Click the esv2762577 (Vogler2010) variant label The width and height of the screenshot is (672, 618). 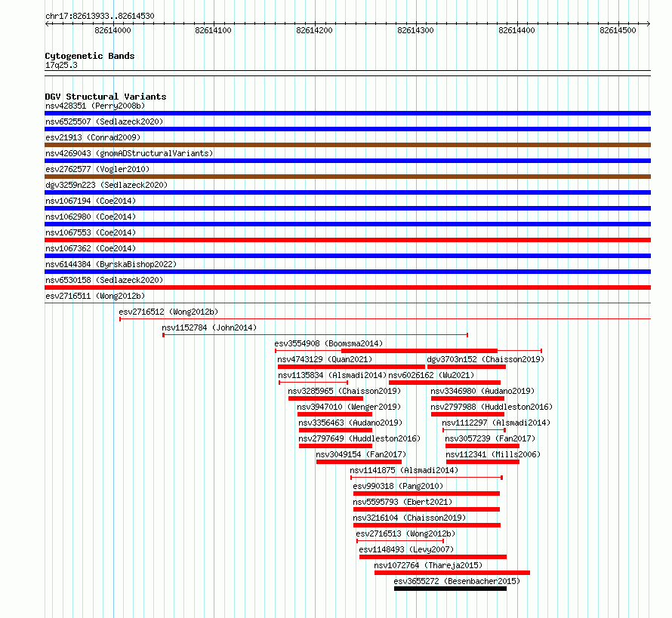(97, 169)
